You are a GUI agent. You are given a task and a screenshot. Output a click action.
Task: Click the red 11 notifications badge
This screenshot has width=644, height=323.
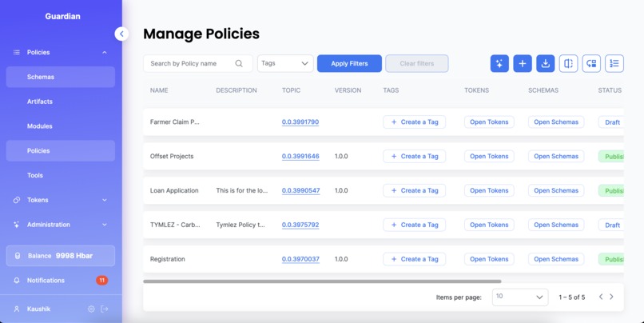101,281
